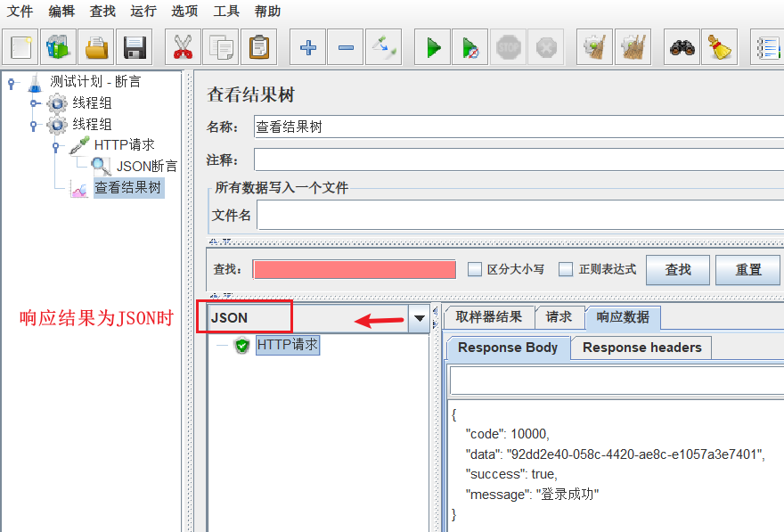The width and height of the screenshot is (784, 532).
Task: Select the first 线程组 tree item
Action: click(x=92, y=103)
